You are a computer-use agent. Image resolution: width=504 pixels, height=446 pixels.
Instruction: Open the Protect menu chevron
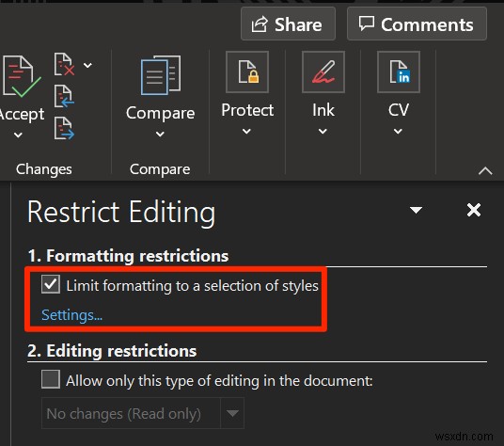(247, 131)
